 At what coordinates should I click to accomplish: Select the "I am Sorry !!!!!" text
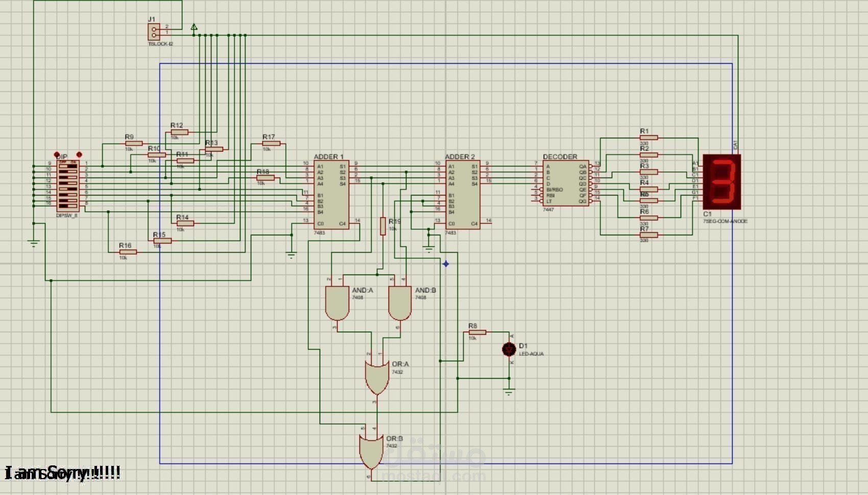[63, 473]
